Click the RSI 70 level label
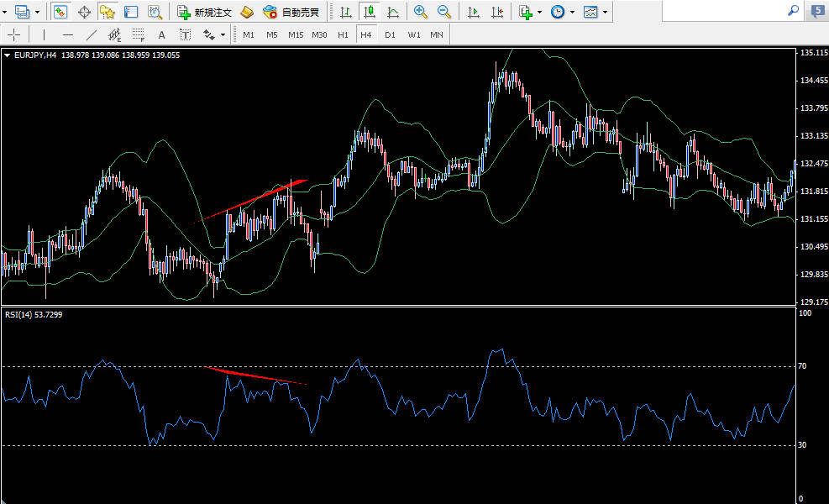Viewport: 829px width, 504px height. pos(802,366)
